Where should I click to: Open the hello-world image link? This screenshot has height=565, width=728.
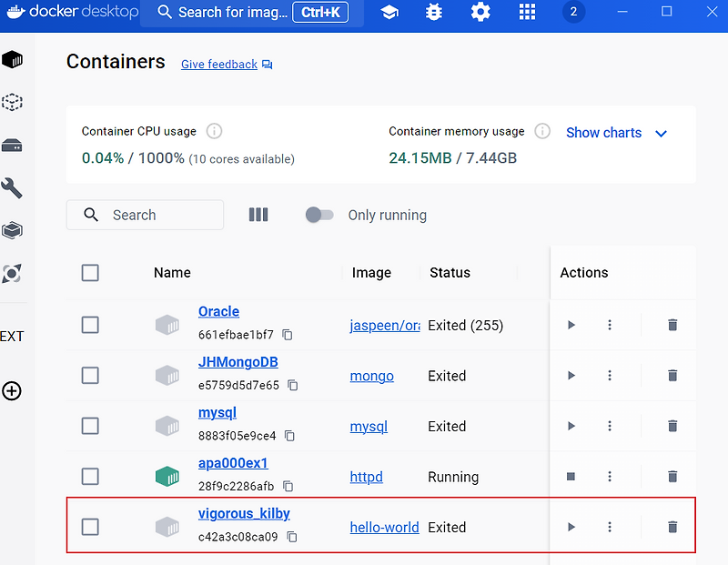[x=384, y=527]
